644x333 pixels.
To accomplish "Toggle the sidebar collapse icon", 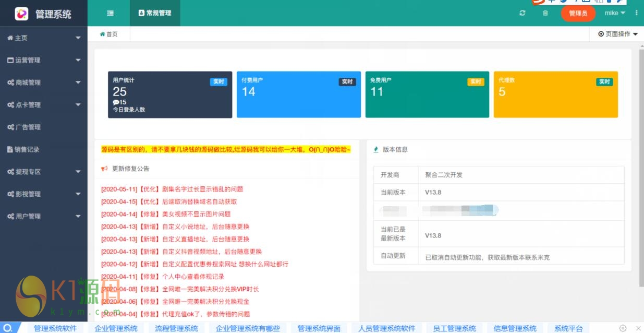I will tap(110, 13).
